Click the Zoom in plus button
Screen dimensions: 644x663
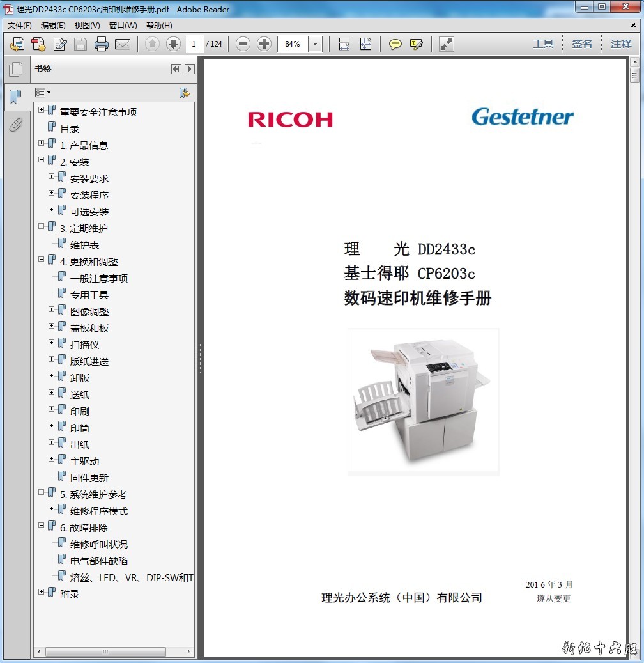pos(264,44)
